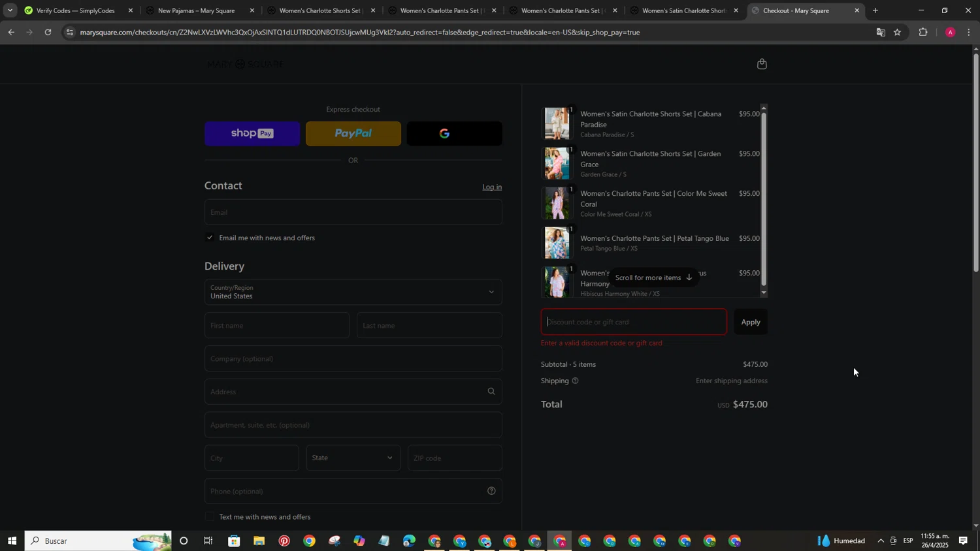Screen dimensions: 980x551
Task: Uncheck Email me with news and offers
Action: [210, 238]
